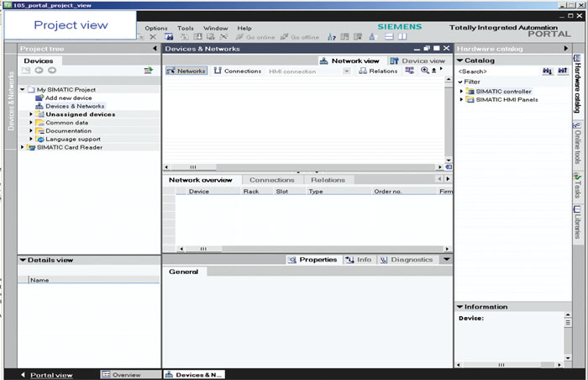Click the catalog Search input field
Image resolution: width=588 pixels, height=380 pixels.
click(x=497, y=71)
